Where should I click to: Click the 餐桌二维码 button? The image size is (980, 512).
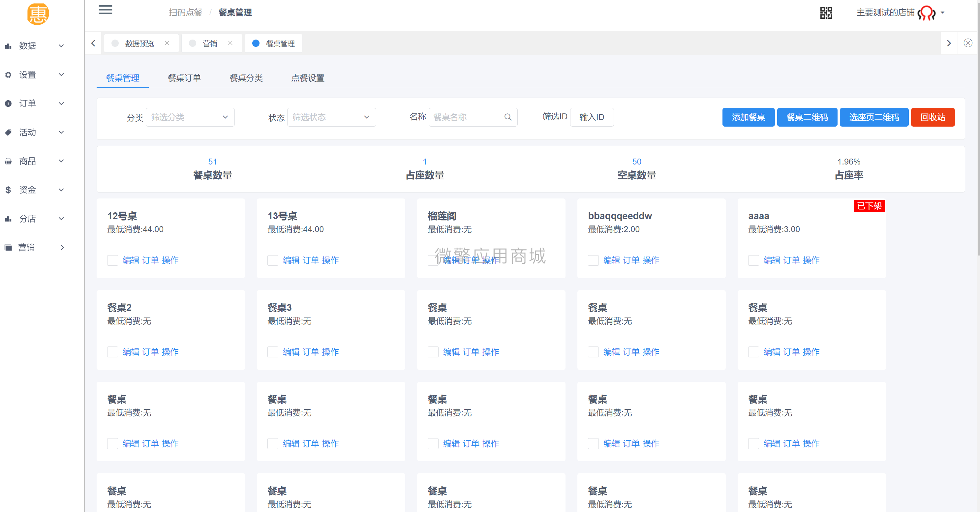tap(807, 117)
